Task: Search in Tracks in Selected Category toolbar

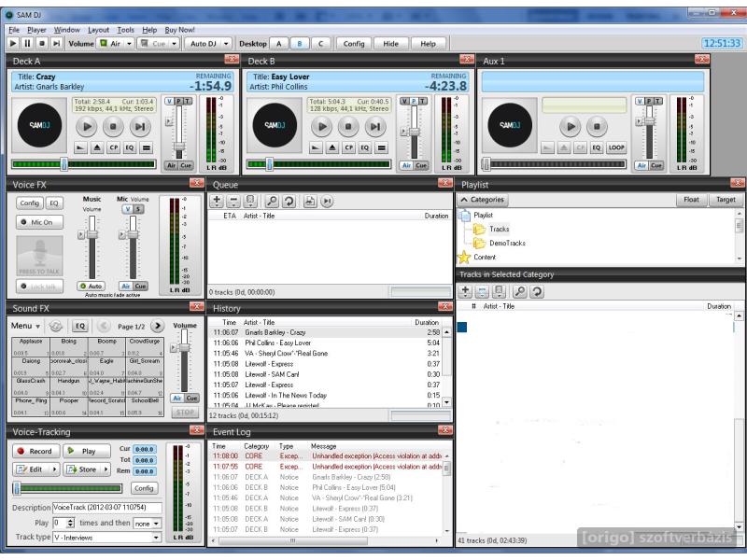Action: click(x=520, y=291)
